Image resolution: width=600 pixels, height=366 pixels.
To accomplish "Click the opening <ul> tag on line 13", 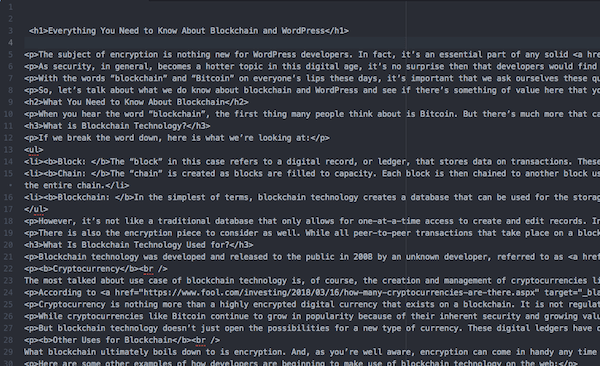I will 34,150.
